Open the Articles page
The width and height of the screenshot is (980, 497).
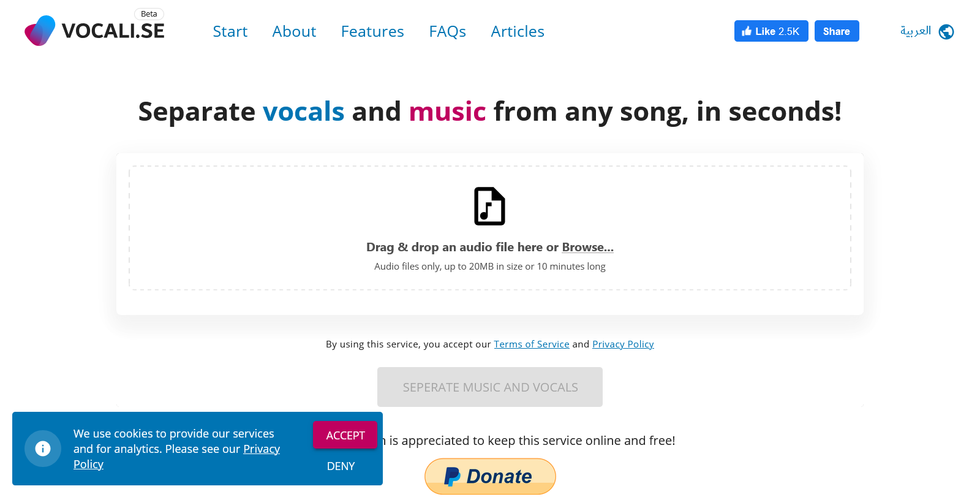[x=518, y=31]
